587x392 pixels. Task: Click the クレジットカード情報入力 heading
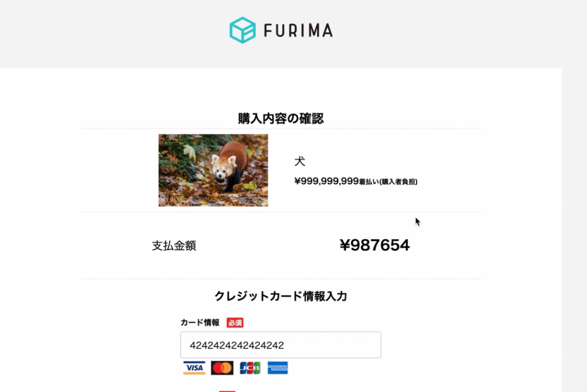point(281,296)
